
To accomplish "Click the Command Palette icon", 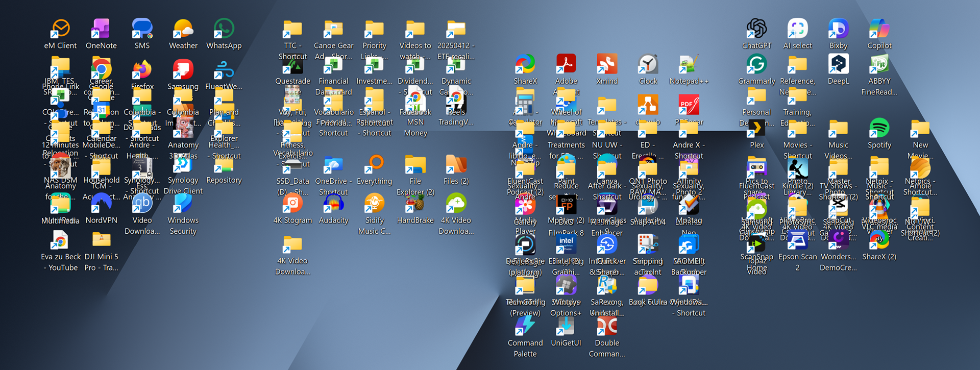I will [x=525, y=327].
